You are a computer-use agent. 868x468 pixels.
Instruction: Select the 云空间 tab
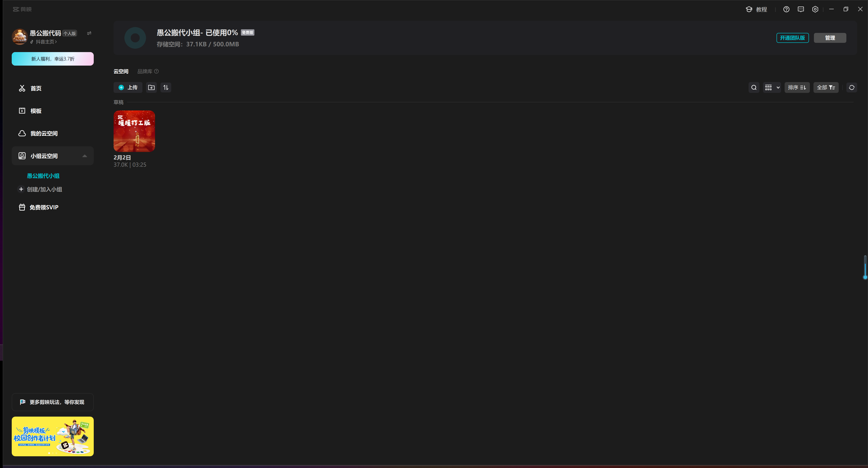121,71
